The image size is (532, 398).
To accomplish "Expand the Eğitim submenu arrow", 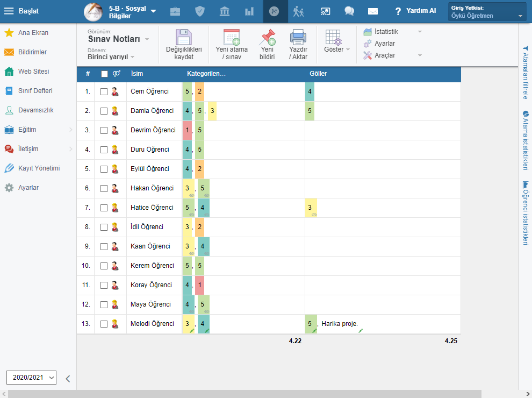I will pyautogui.click(x=70, y=130).
